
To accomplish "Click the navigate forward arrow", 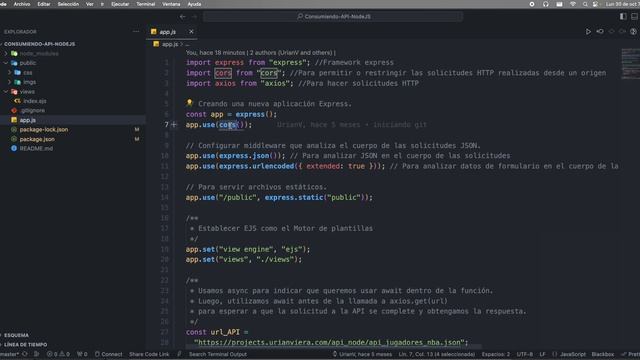I will [194, 16].
